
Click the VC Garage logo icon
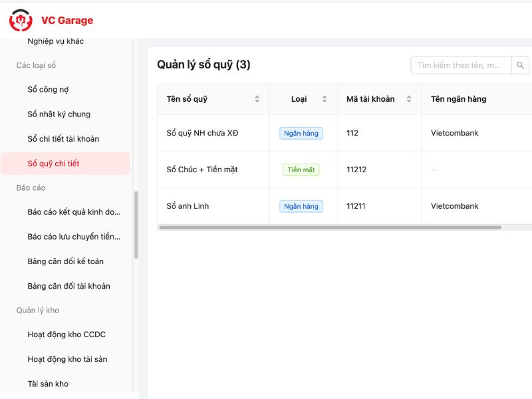tap(21, 21)
